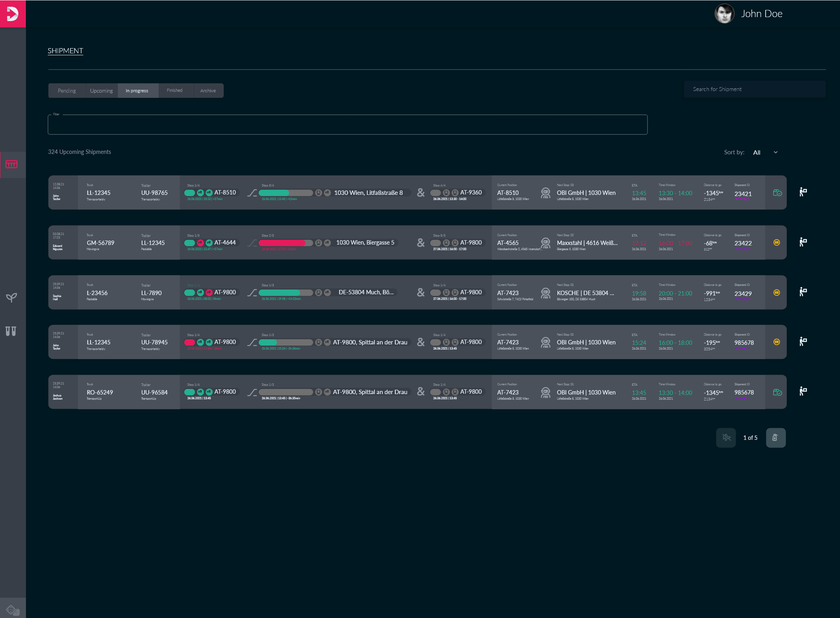This screenshot has height=618, width=840.
Task: Switch to the Upcoming tab
Action: click(x=101, y=91)
